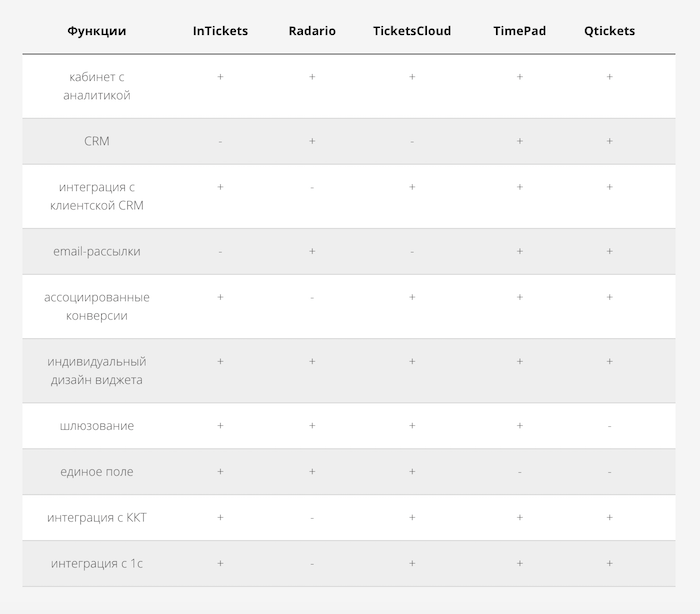Click the Radario column header
The height and width of the screenshot is (614, 700).
click(312, 31)
